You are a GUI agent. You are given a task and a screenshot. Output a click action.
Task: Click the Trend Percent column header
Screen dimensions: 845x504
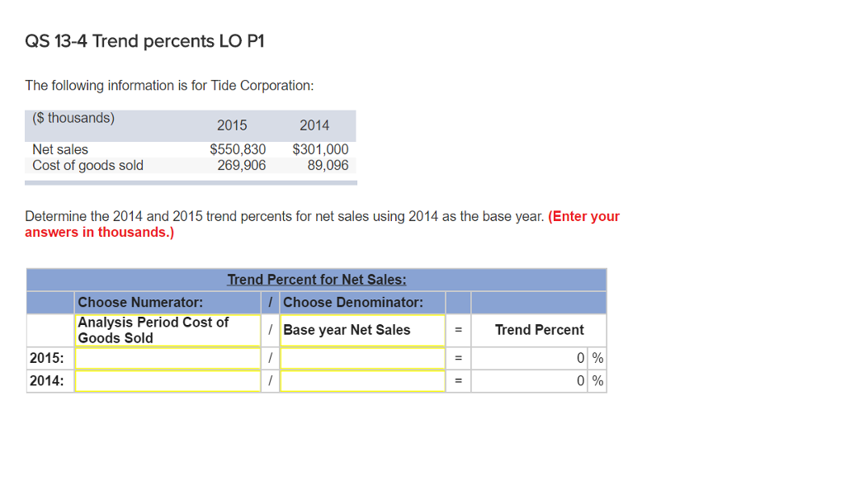click(x=539, y=330)
